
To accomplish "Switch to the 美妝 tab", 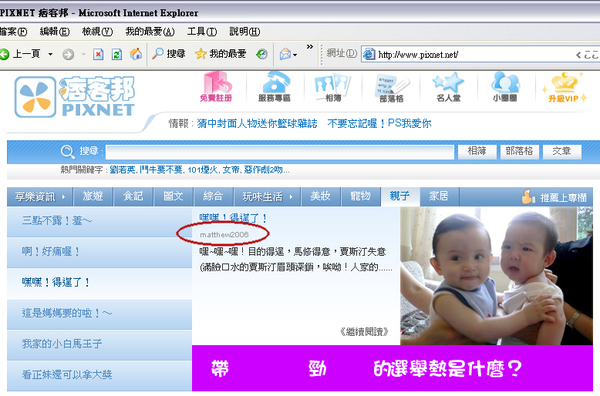I will click(x=320, y=197).
